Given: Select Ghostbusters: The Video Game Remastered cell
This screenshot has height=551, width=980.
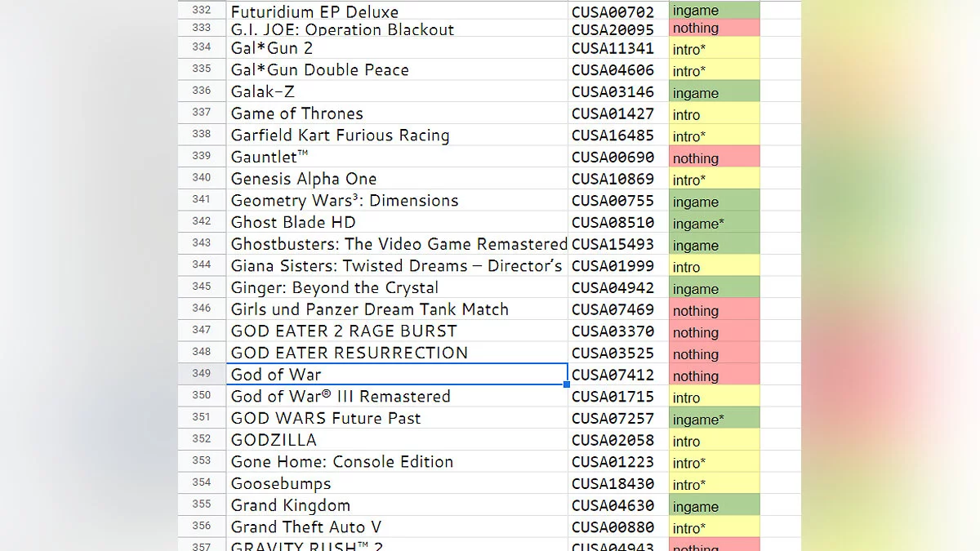Looking at the screenshot, I should coord(397,244).
